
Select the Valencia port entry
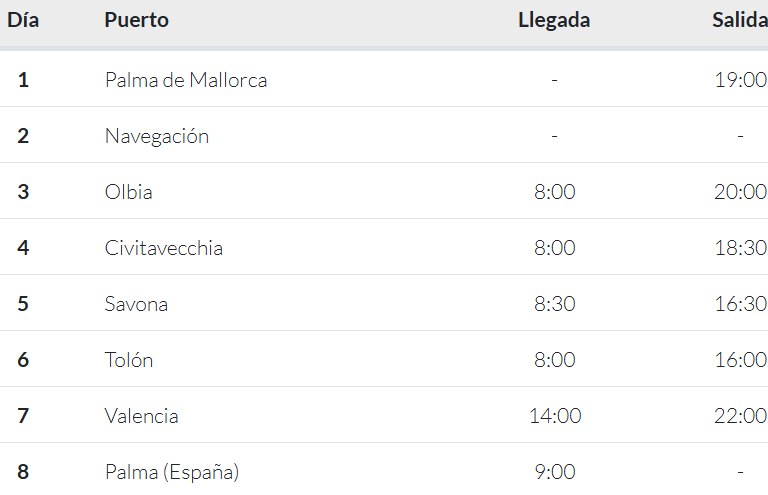tap(142, 416)
